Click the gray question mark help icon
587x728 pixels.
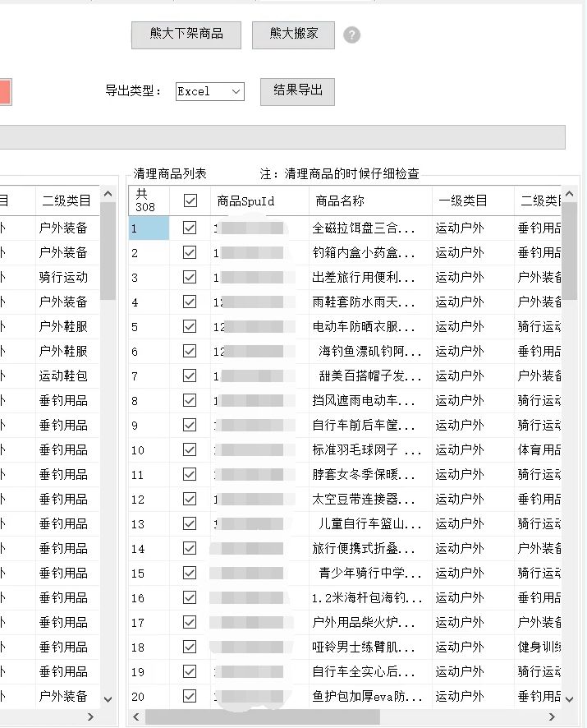point(351,35)
